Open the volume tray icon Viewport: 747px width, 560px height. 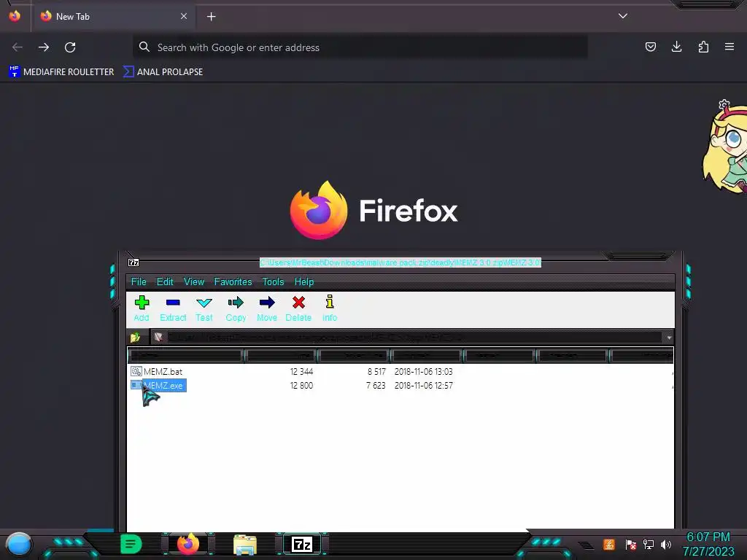pos(665,544)
